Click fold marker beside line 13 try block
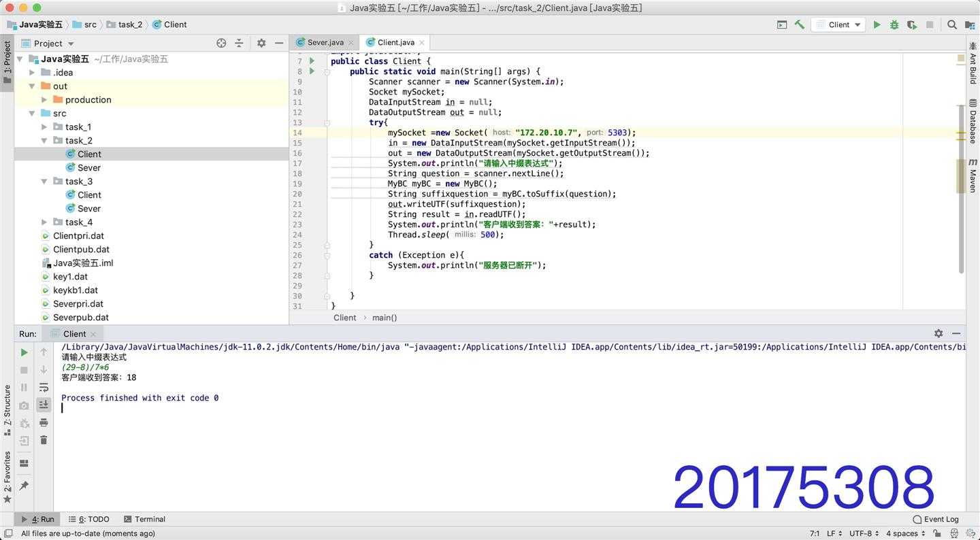 point(327,123)
